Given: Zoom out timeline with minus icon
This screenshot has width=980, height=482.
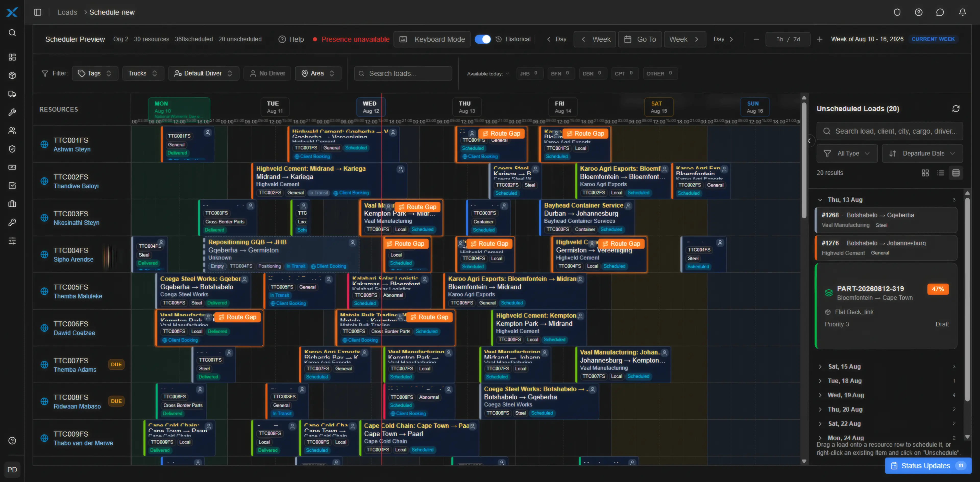Looking at the screenshot, I should (756, 39).
